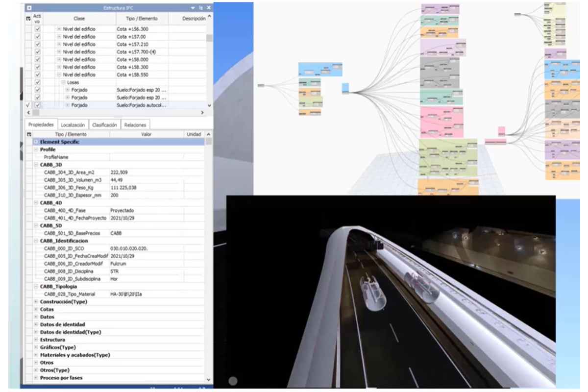Collapse the Nivel del edificio Cota +158.550 node

[x=58, y=74]
